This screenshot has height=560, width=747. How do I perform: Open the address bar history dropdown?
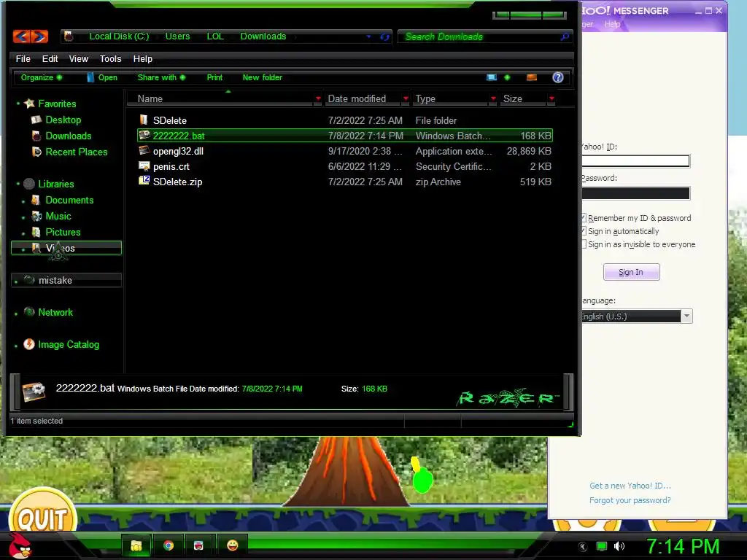(368, 36)
